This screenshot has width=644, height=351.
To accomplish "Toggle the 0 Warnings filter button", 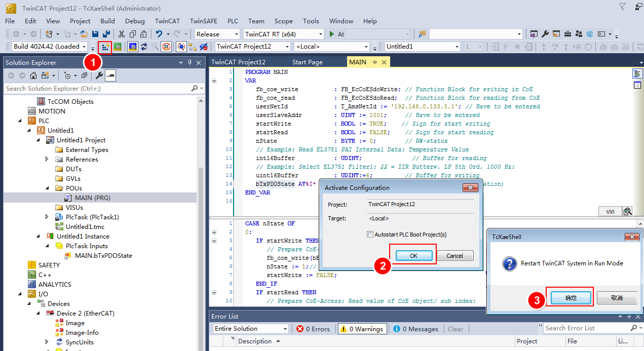I will (x=362, y=329).
